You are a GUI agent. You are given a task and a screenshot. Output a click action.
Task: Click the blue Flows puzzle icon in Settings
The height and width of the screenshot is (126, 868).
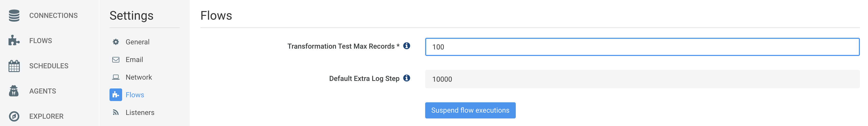116,95
